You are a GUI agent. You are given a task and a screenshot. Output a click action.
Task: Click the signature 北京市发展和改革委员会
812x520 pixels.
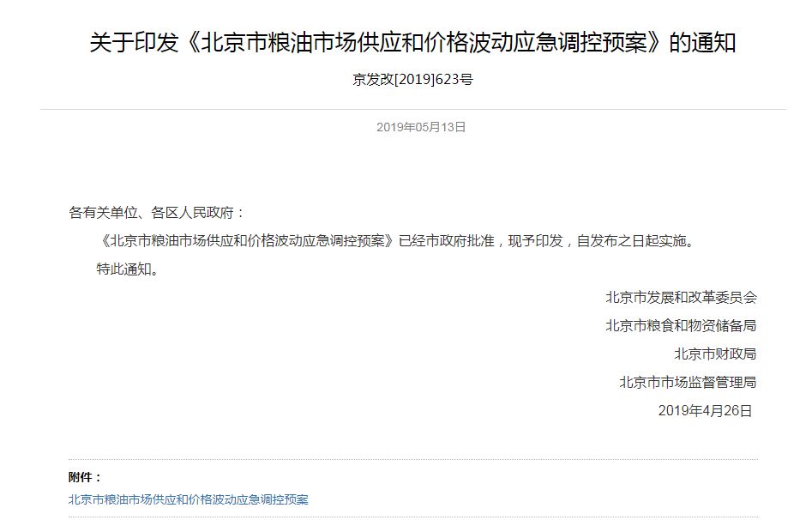tap(681, 298)
